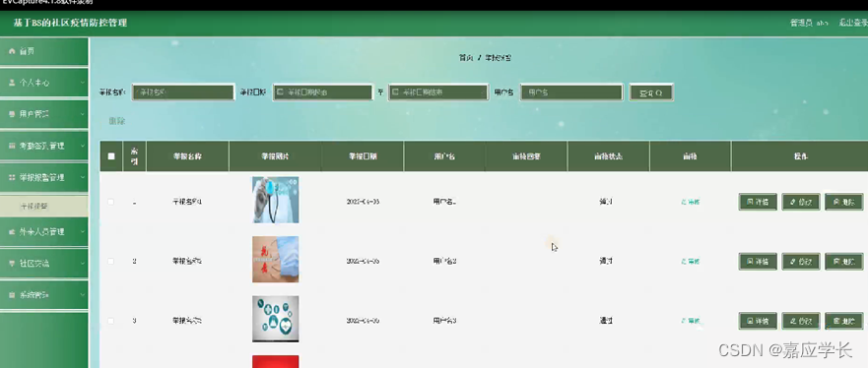The height and width of the screenshot is (368, 868).
Task: Expand the 考勤签到管理 chevron
Action: 82,146
